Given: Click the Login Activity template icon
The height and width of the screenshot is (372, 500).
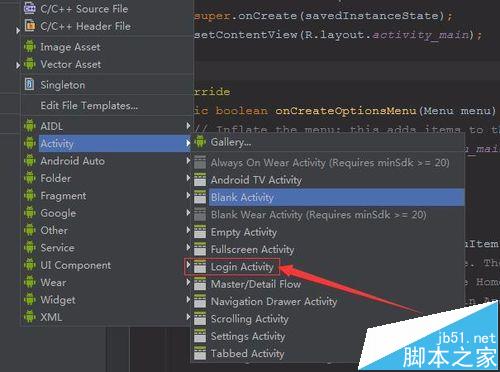Looking at the screenshot, I should (x=200, y=267).
